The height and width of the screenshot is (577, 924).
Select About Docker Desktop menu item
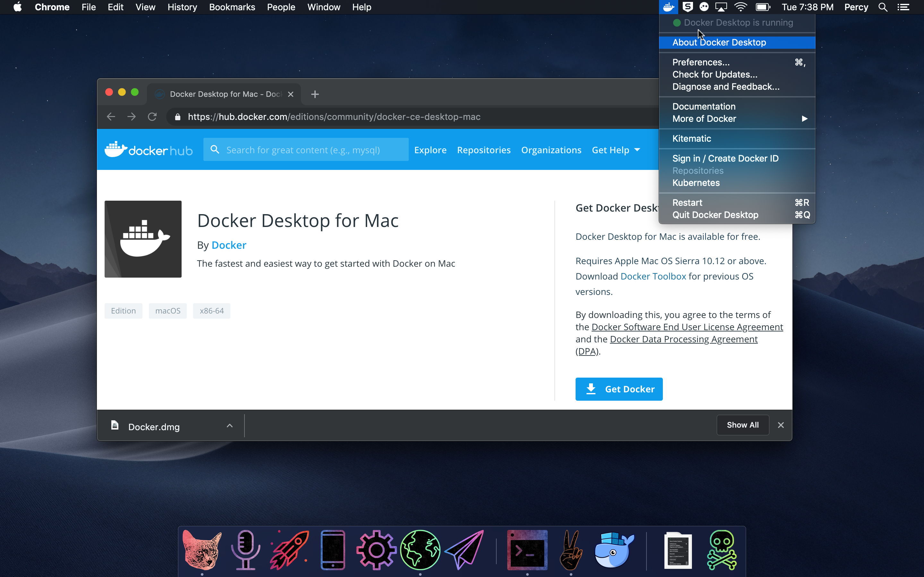pyautogui.click(x=719, y=42)
